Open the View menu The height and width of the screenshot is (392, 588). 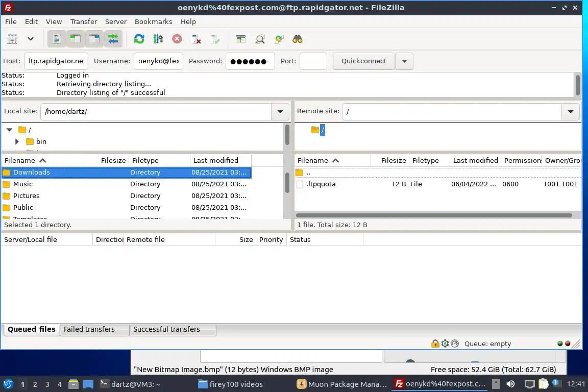(54, 21)
